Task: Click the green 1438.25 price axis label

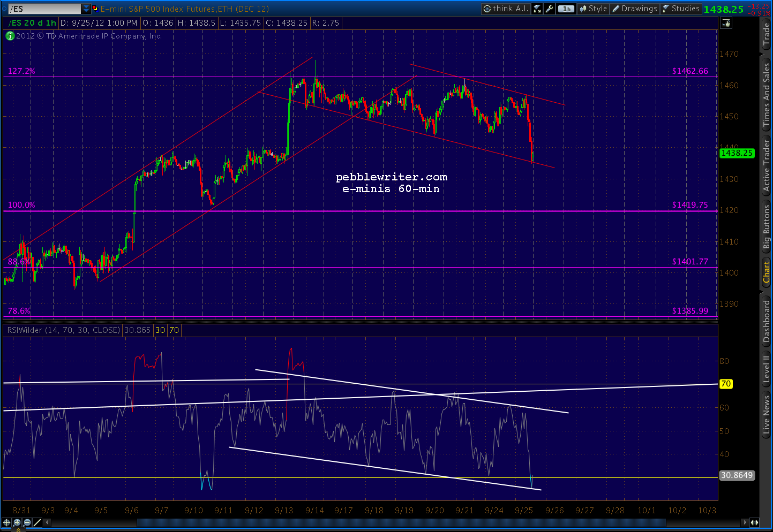Action: [x=737, y=153]
